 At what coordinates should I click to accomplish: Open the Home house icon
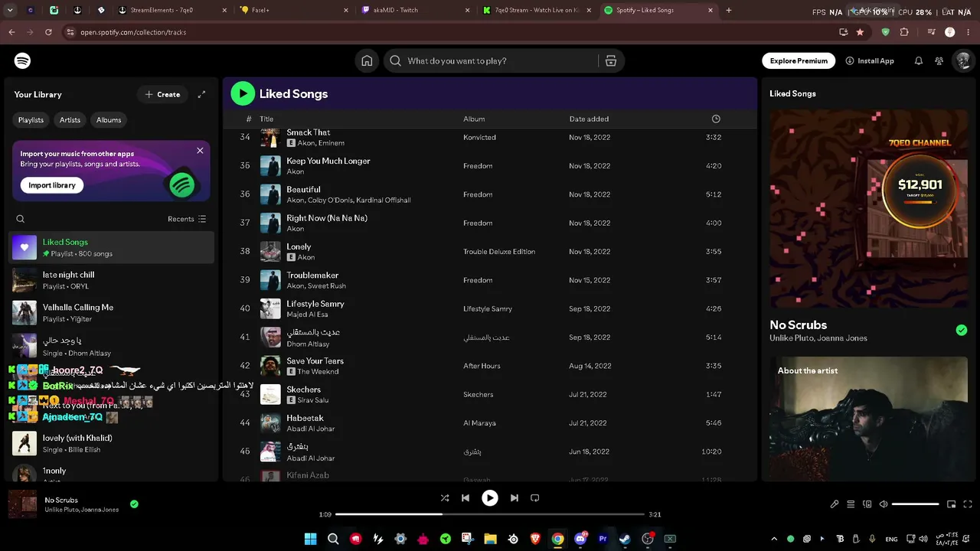367,61
